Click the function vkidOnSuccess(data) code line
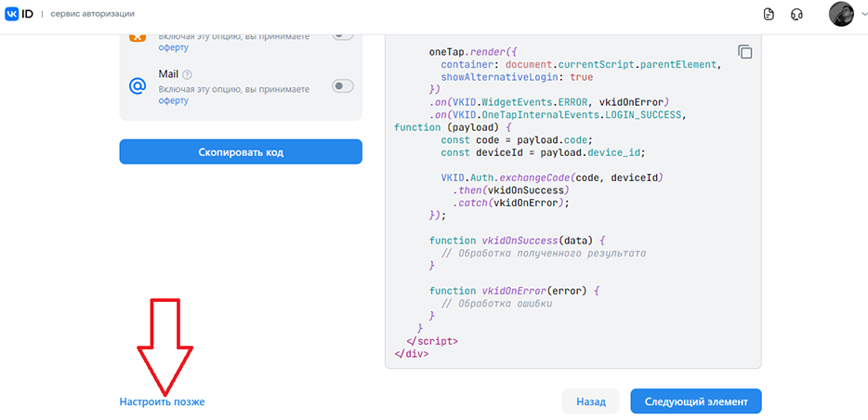Screen dimensions: 868x420 point(518,242)
